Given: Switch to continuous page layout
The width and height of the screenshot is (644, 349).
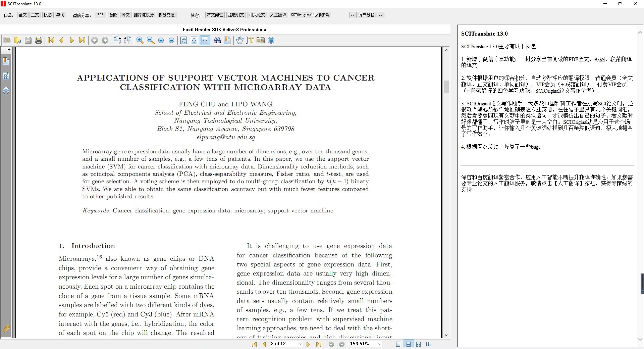Looking at the screenshot, I should coord(408,344).
